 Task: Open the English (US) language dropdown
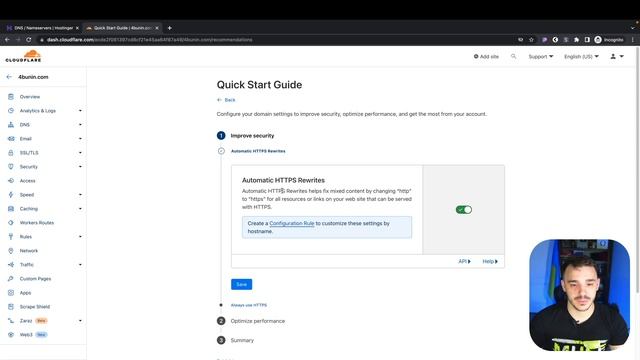(581, 56)
